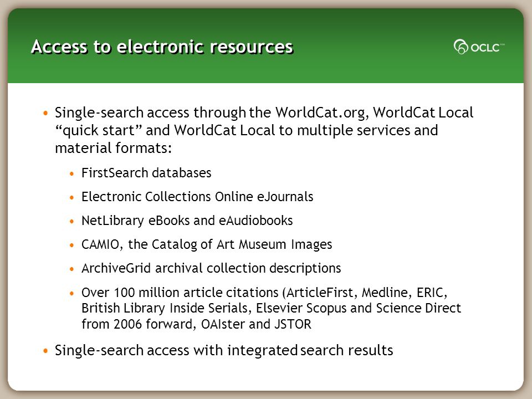Click 'Electronic Collections Online eJournals' bullet

click(x=197, y=197)
